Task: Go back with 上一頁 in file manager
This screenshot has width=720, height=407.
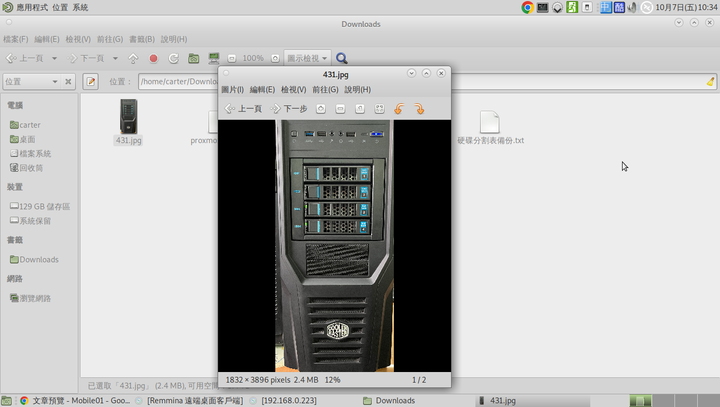Action: 24,58
